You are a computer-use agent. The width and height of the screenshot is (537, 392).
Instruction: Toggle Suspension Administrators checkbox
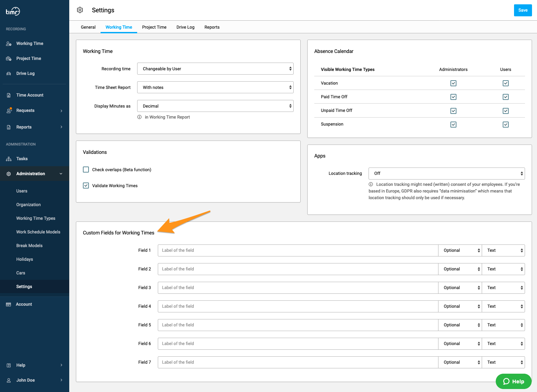[453, 125]
